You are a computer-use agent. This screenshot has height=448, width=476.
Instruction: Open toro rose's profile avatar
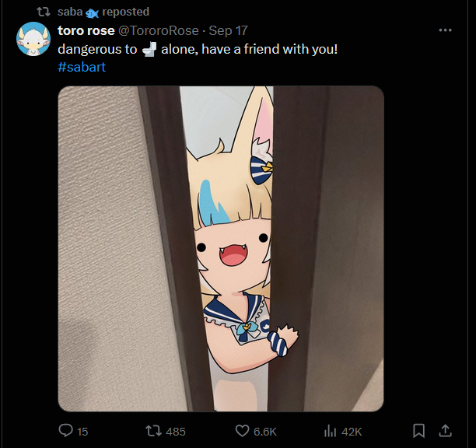click(33, 39)
